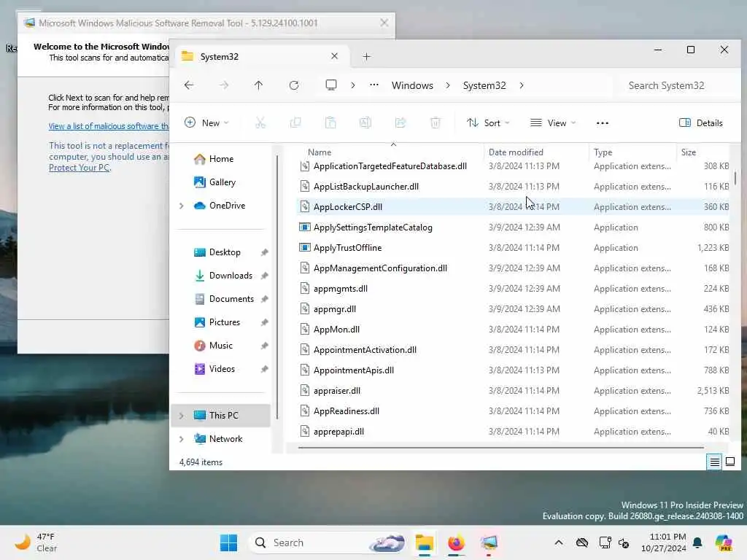747x560 pixels.
Task: Click the horizontal scrollbar of the file list
Action: click(x=500, y=448)
